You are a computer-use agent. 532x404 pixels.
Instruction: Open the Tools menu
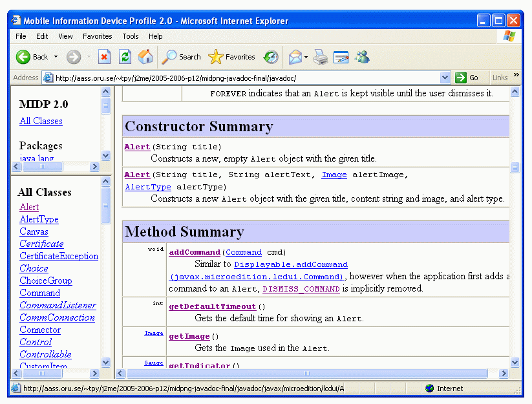click(131, 36)
